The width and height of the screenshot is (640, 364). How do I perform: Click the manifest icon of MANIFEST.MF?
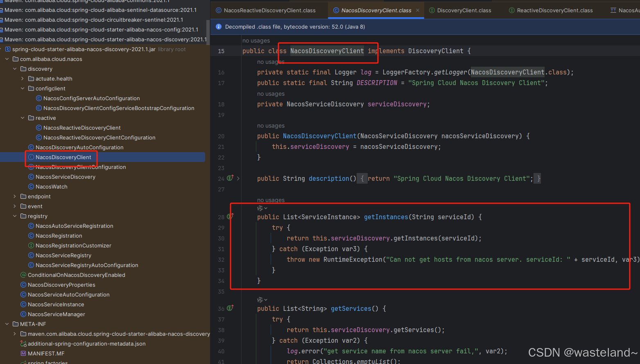(23, 353)
